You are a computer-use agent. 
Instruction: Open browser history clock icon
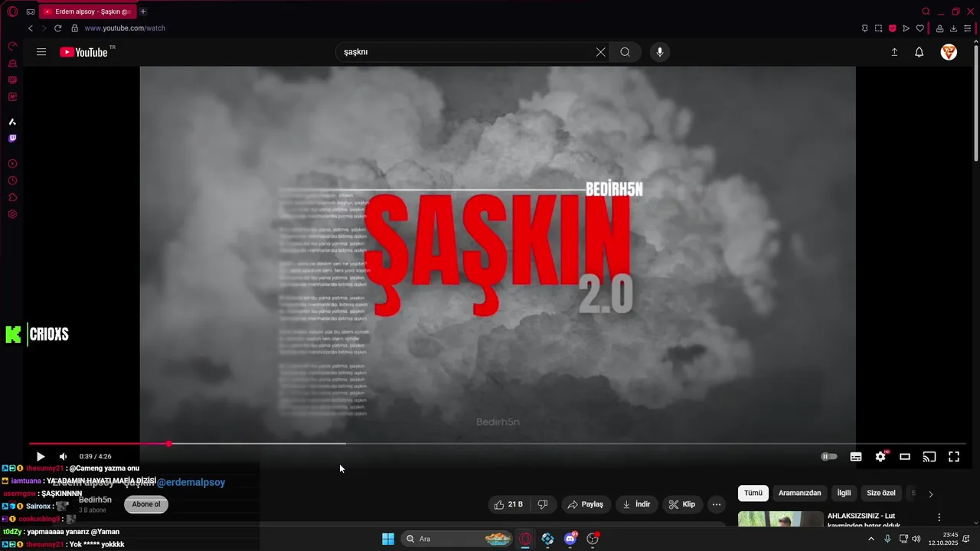12,181
